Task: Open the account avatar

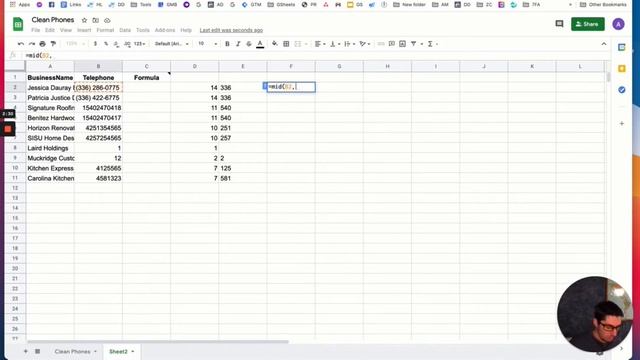Action: [x=618, y=24]
